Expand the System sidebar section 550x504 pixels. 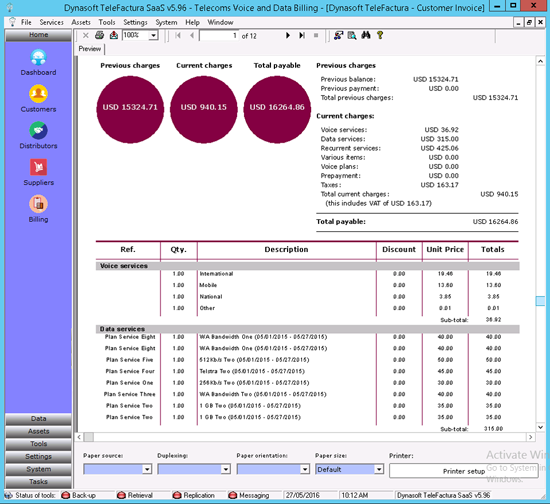[38, 469]
